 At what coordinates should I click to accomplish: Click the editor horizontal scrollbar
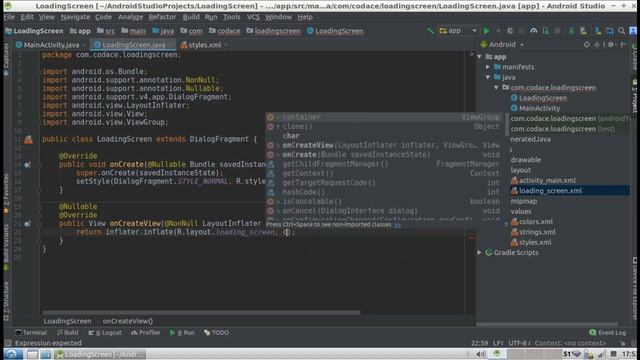point(201,313)
